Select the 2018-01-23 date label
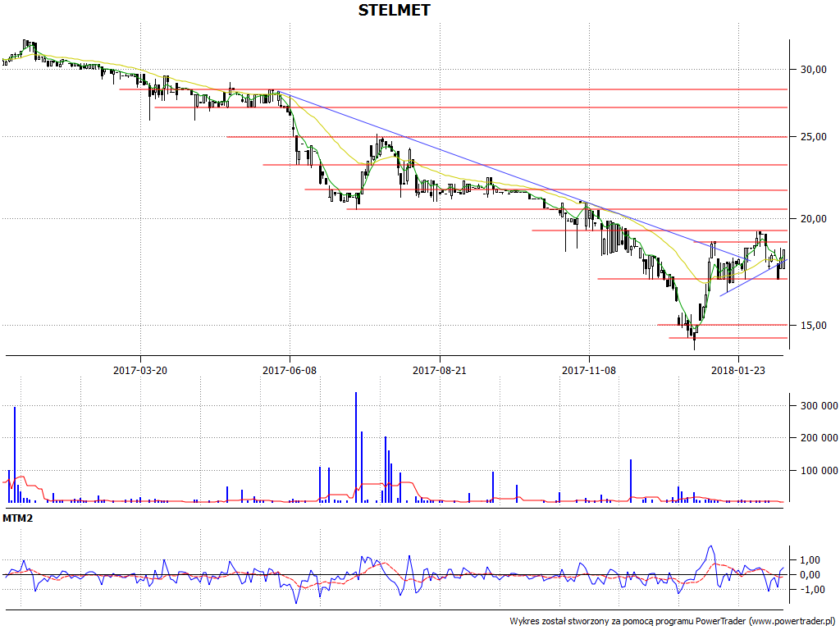 coord(738,370)
